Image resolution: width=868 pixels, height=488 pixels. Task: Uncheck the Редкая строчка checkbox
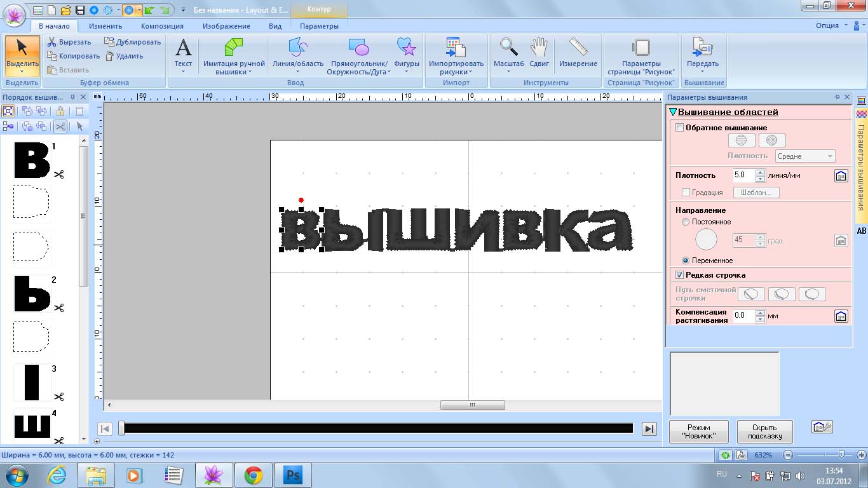pos(680,275)
